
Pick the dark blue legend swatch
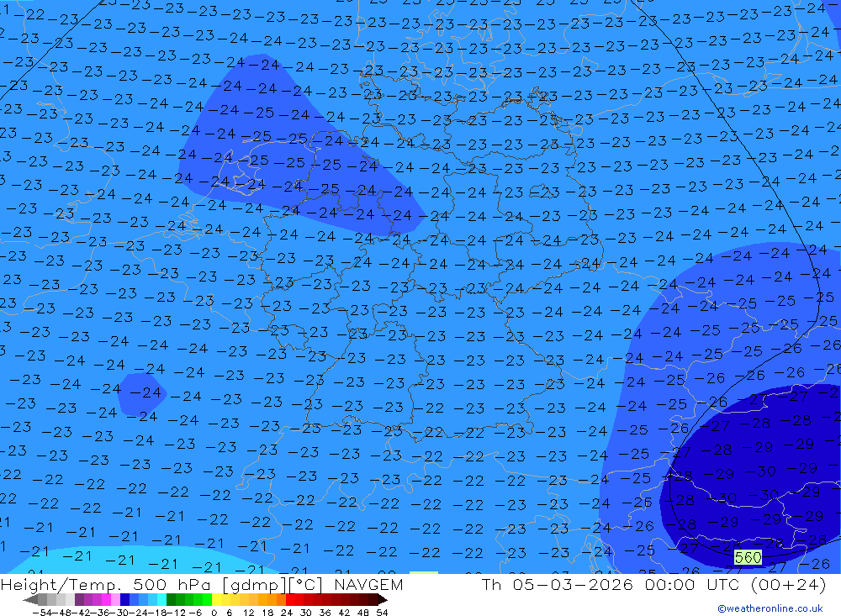pyautogui.click(x=124, y=599)
